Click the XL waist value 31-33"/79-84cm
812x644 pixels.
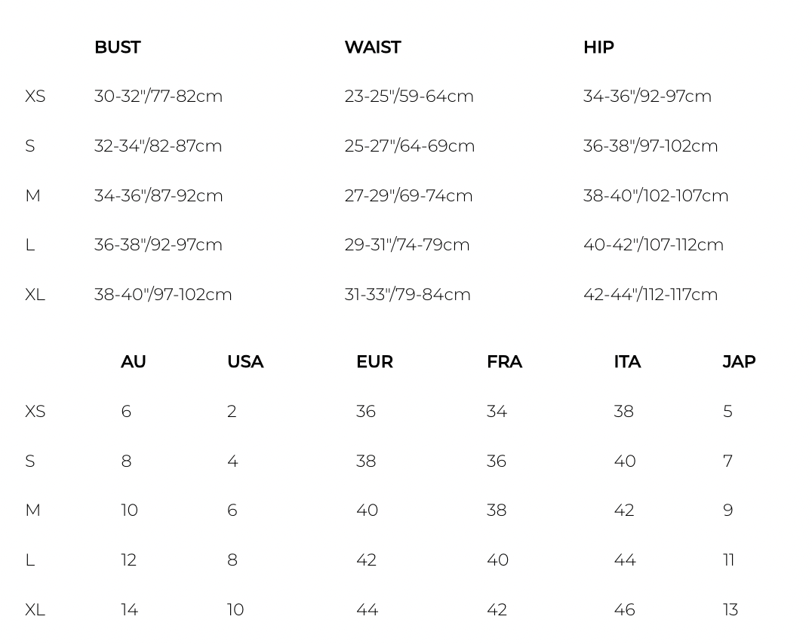[408, 295]
